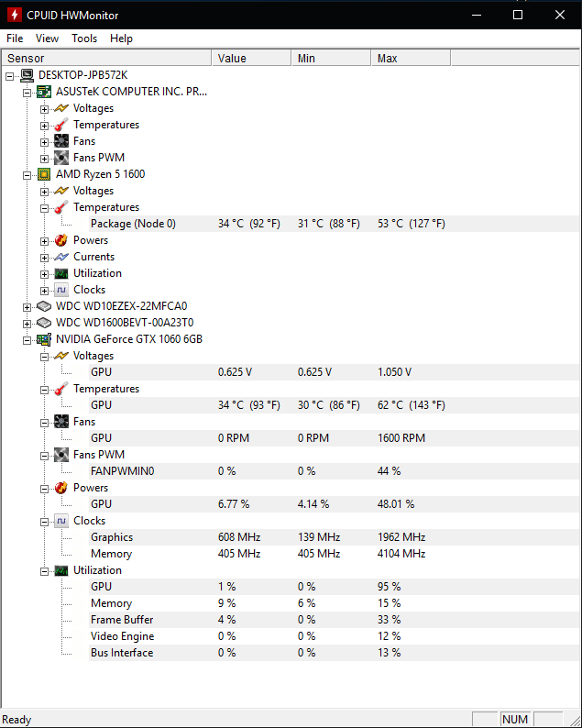Collapse the NVIDIA GeForce GTX 1060 tree
This screenshot has width=582, height=728.
tap(27, 339)
